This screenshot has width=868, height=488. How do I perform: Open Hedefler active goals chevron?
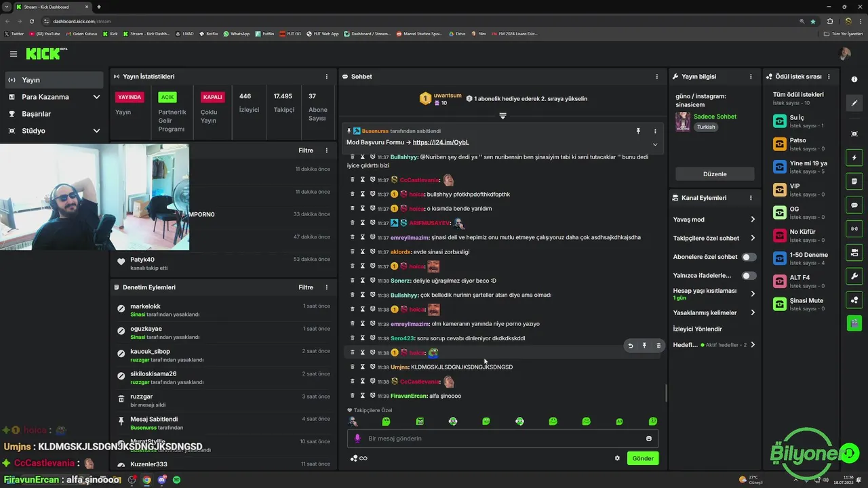[x=753, y=345]
